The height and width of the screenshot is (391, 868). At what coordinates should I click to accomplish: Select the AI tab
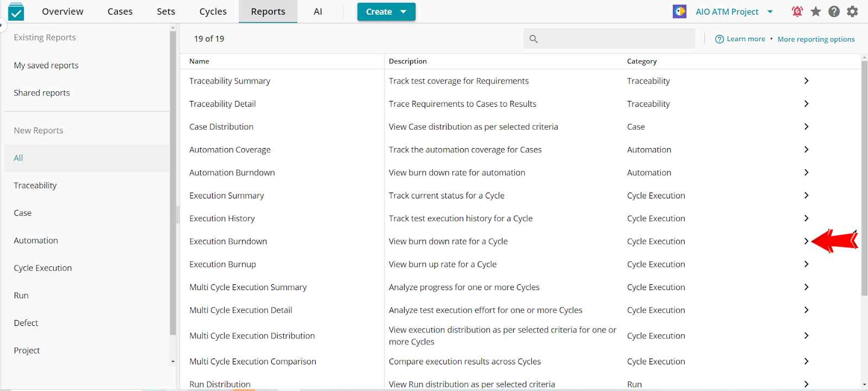click(318, 11)
